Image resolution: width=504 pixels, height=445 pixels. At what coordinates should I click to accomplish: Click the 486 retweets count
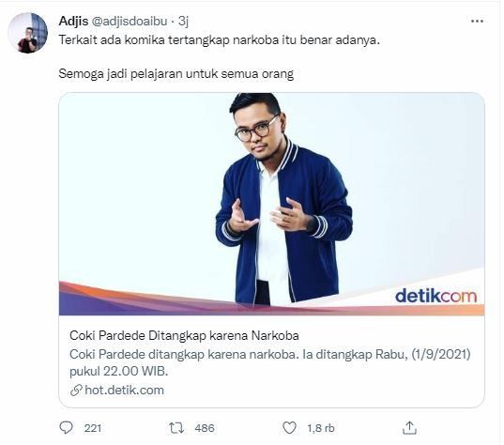coord(205,428)
